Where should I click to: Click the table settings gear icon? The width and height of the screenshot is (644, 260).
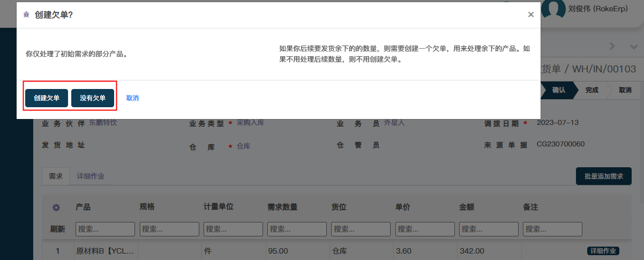(56, 207)
